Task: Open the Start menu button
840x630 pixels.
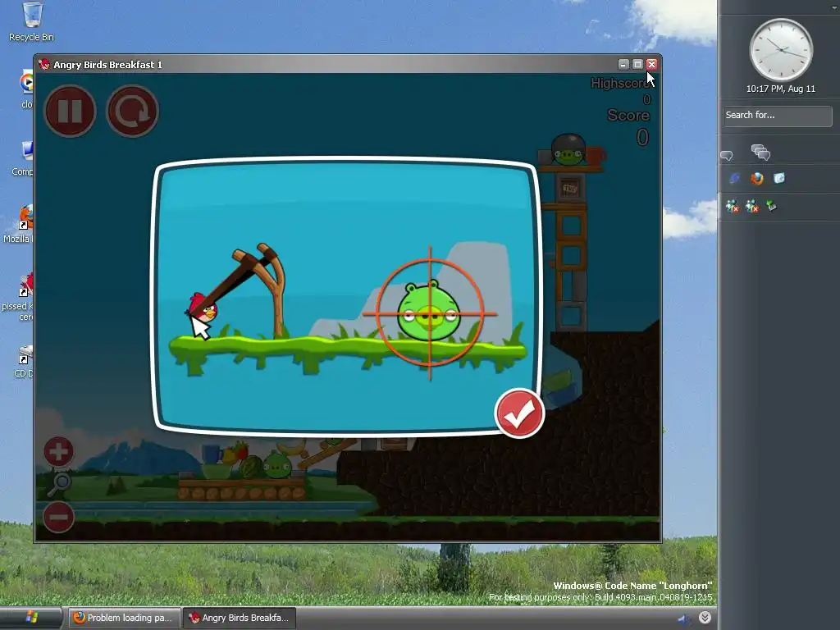Action: click(31, 618)
